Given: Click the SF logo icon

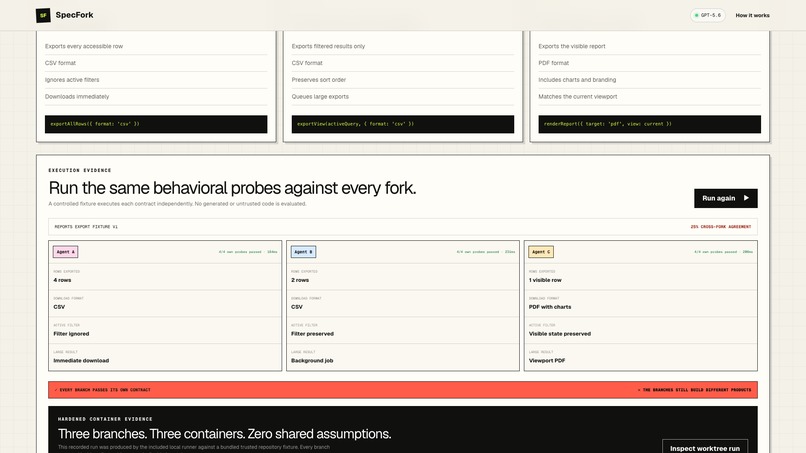Looking at the screenshot, I should pos(43,15).
